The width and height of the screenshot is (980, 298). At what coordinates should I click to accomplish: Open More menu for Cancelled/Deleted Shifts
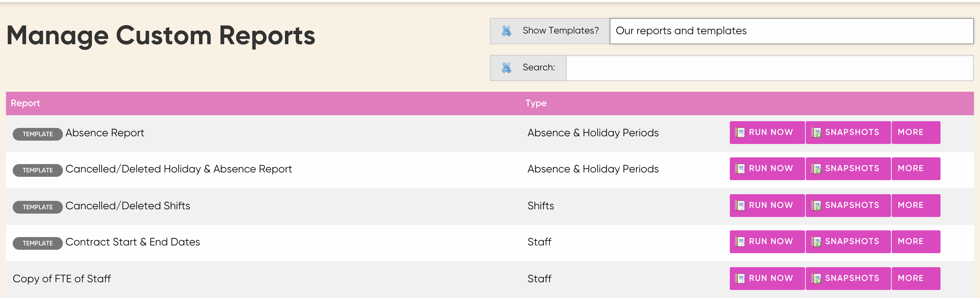coord(916,205)
